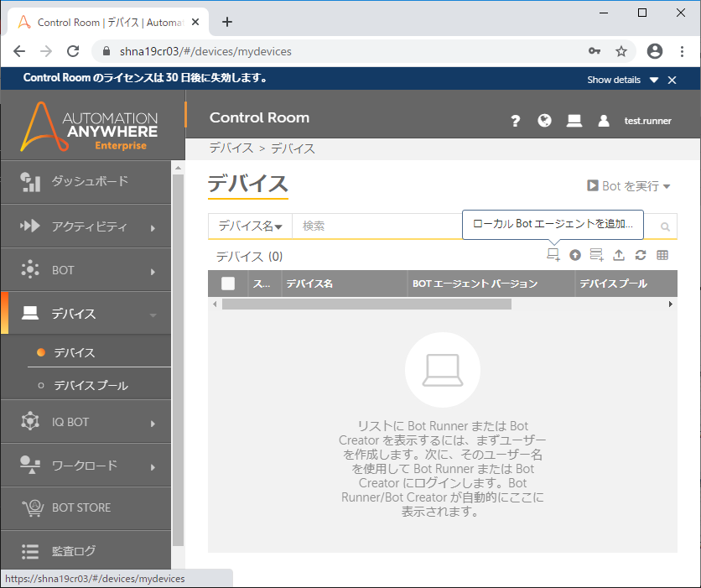
Task: Click the test.runner user name
Action: tap(647, 121)
